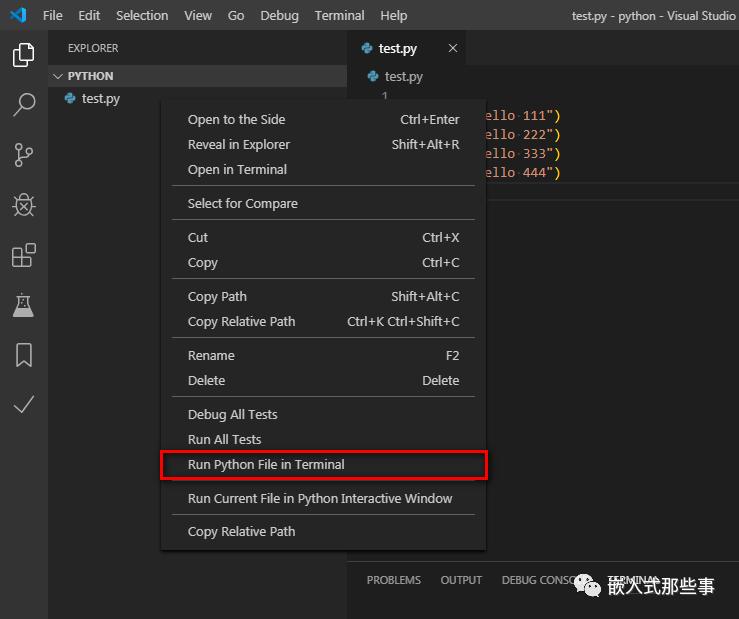
Task: Open the Search view magnifier icon
Action: 24,104
